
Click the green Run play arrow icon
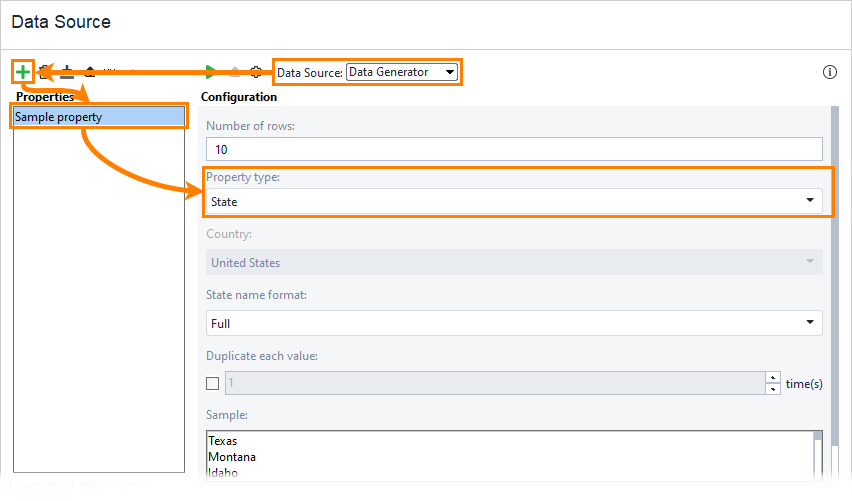coord(211,72)
